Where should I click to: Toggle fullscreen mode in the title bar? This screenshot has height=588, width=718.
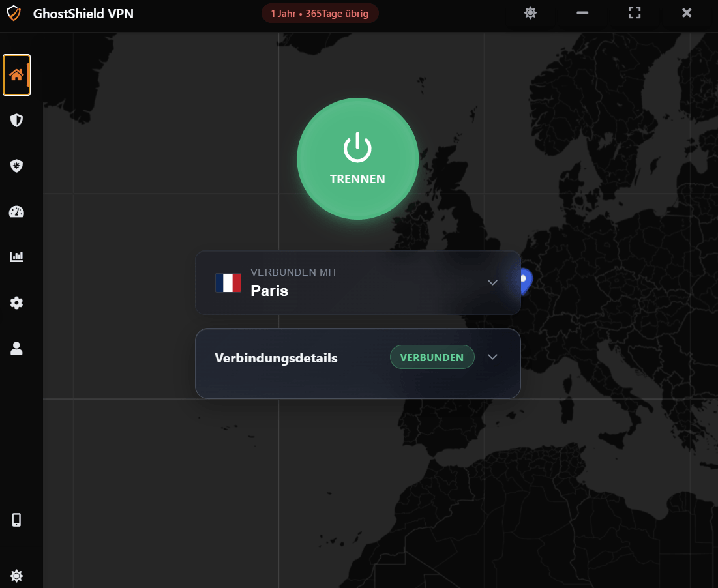[x=634, y=12]
